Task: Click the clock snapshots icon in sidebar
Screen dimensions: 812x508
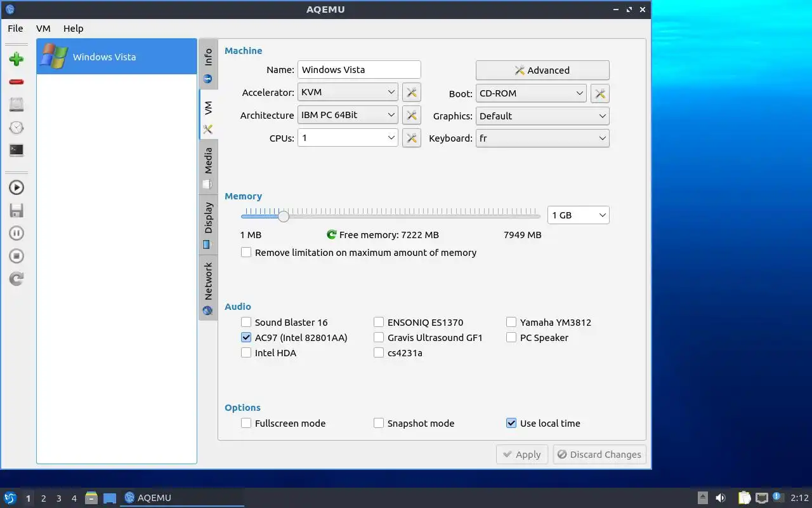Action: 16,128
